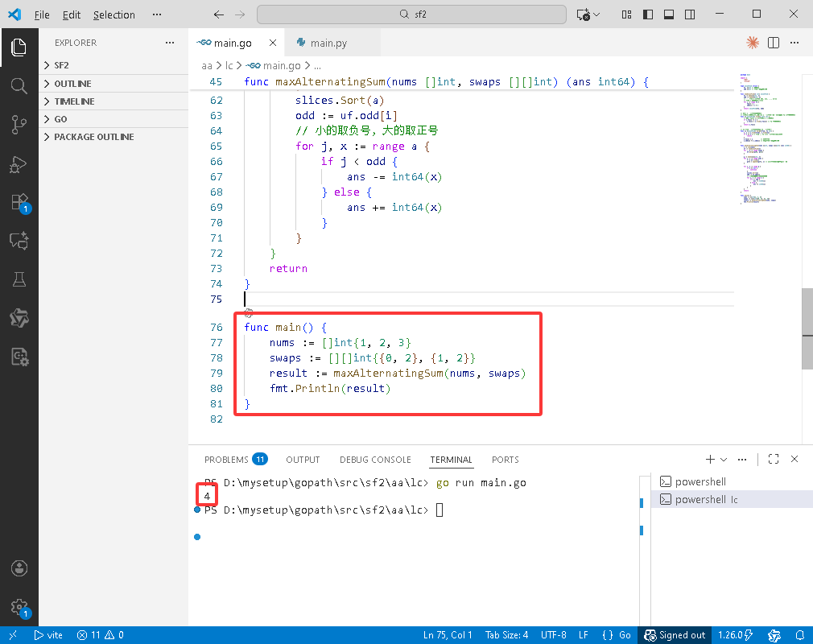Open the File menu
This screenshot has width=813, height=644.
[x=42, y=14]
